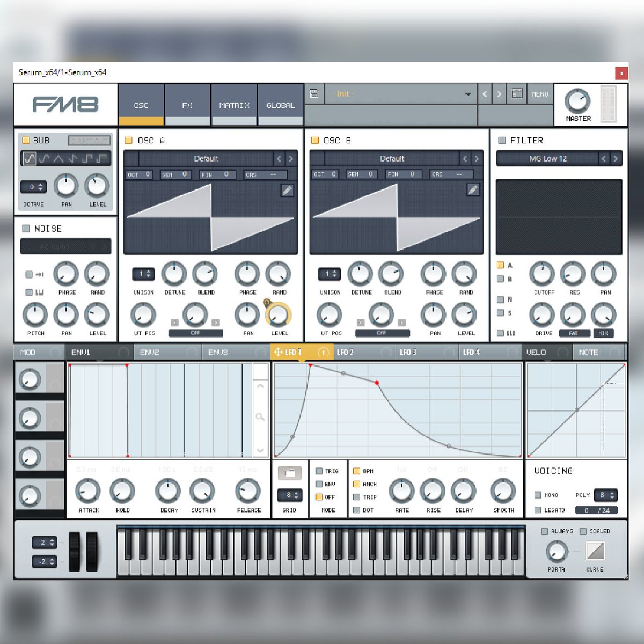Switch to the MATRIX tab
The width and height of the screenshot is (644, 644).
(234, 105)
